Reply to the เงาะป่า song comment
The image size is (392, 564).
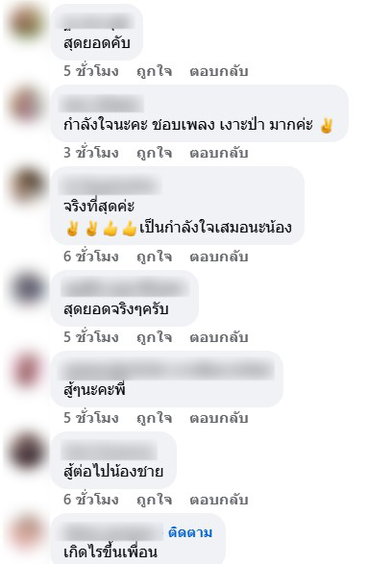coord(219,153)
